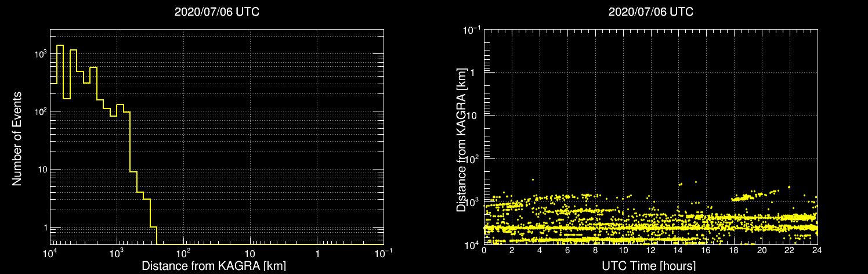Click the 10 hour tick on UTC Time axis
Screen dimensions: 868x274
coord(623,250)
